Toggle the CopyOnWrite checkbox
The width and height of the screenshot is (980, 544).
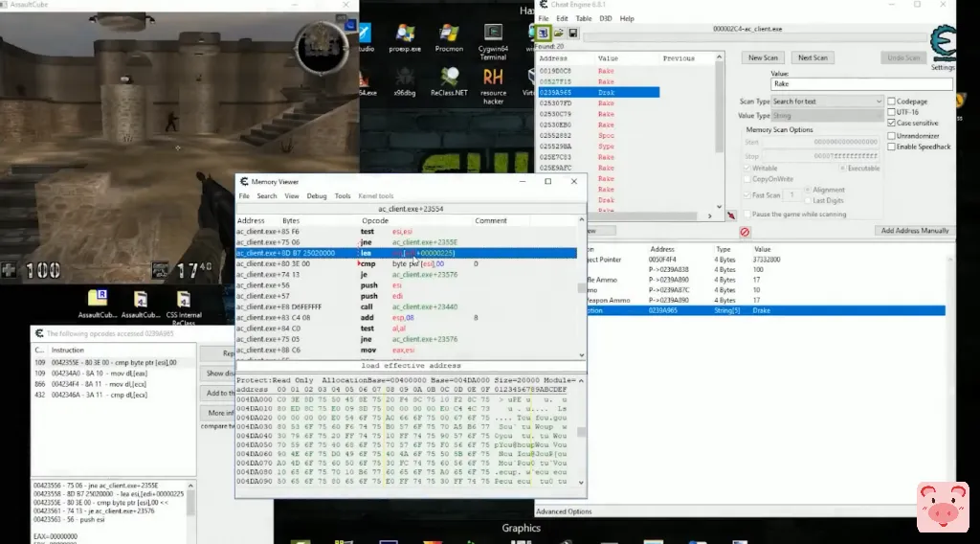(x=746, y=179)
